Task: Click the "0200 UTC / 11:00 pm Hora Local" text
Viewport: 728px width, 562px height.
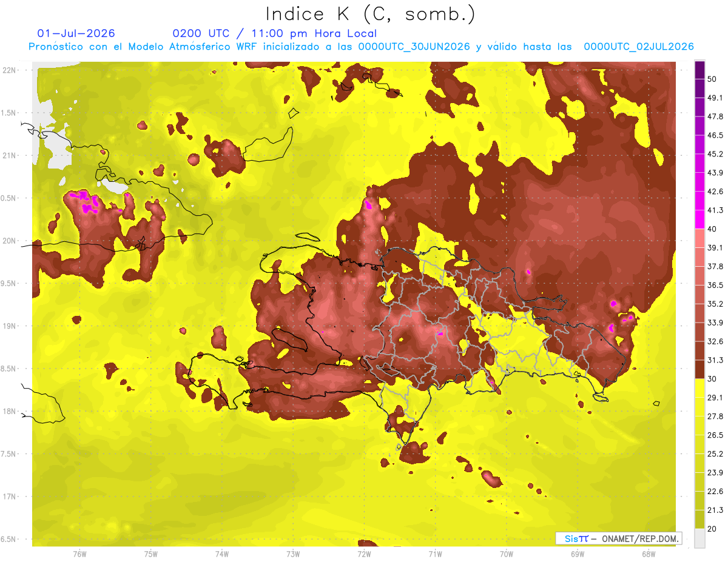Action: (275, 33)
